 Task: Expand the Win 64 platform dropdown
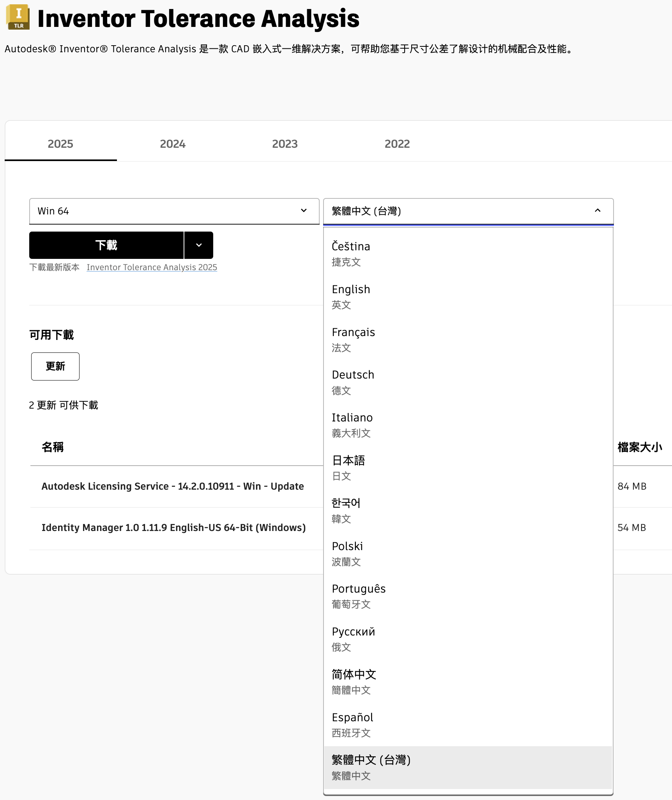(x=174, y=211)
